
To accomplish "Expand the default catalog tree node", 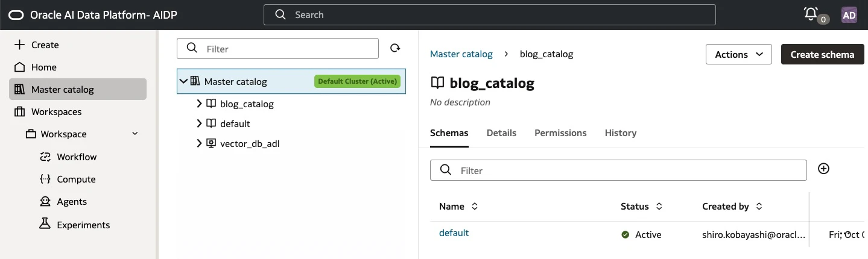I will (199, 123).
